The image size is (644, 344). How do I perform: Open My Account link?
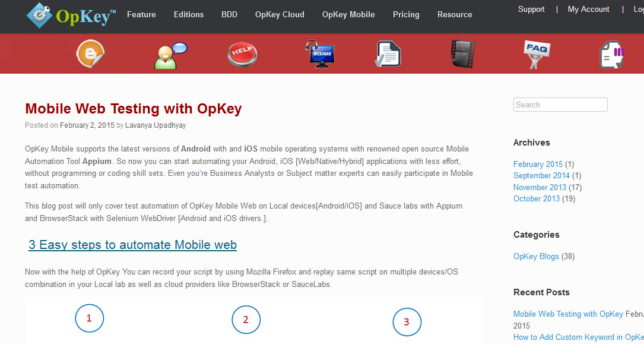click(589, 9)
